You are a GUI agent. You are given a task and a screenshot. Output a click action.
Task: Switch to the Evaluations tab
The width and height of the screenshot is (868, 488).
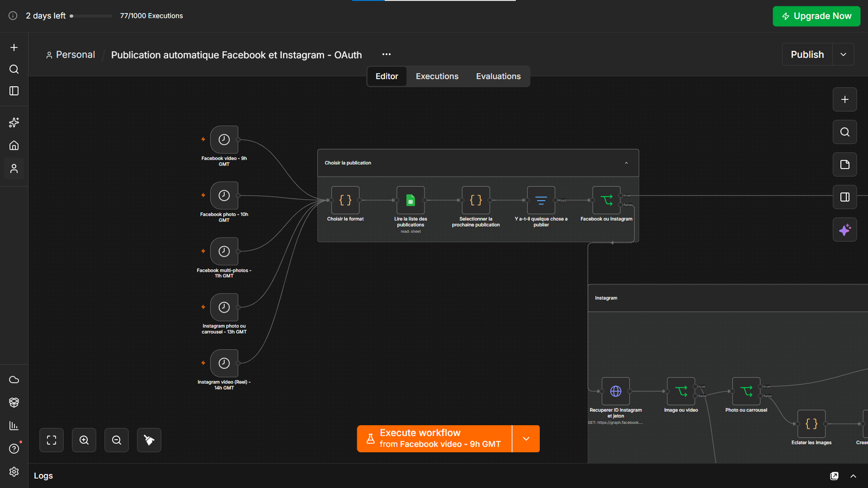499,76
